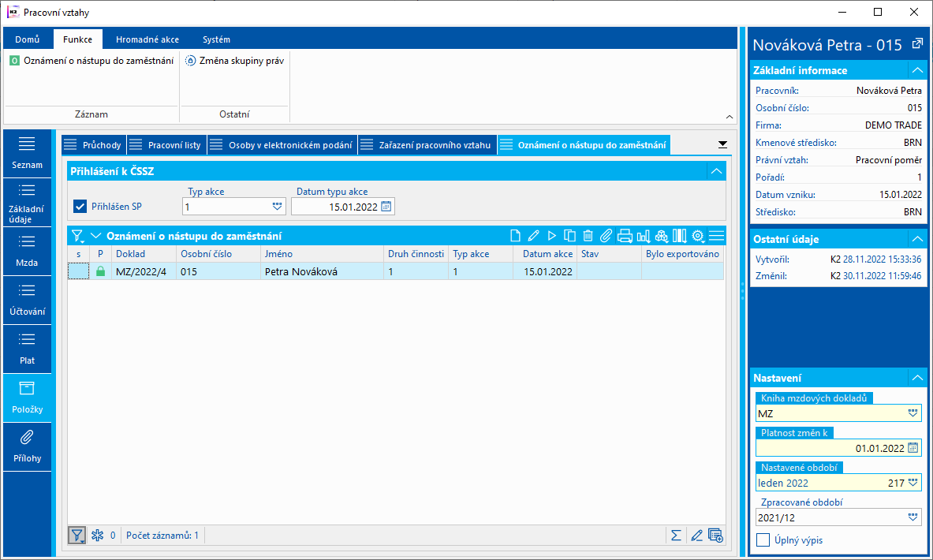933x560 pixels.
Task: Collapse the Oznámení o nástupu list chevron
Action: (x=95, y=237)
